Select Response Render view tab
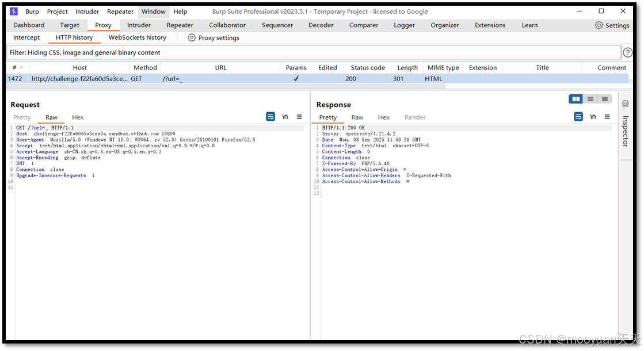This screenshot has width=644, height=351. coord(415,117)
